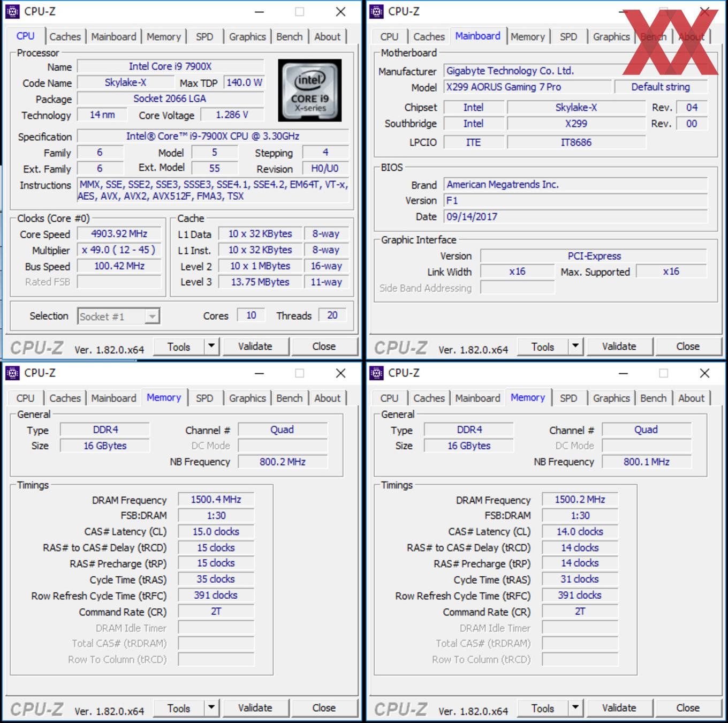The image size is (728, 723).
Task: Click the multiplier value x 49.0 (12 - 45)
Action: pos(119,250)
